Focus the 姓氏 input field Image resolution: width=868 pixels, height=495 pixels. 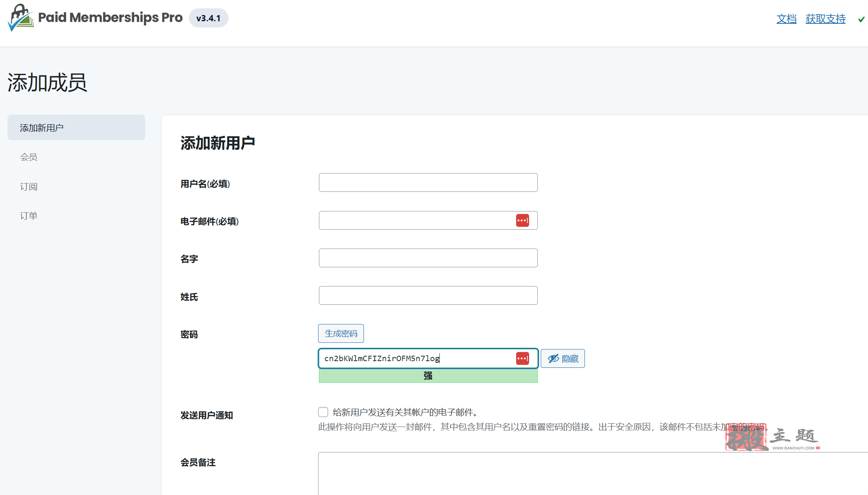(428, 296)
